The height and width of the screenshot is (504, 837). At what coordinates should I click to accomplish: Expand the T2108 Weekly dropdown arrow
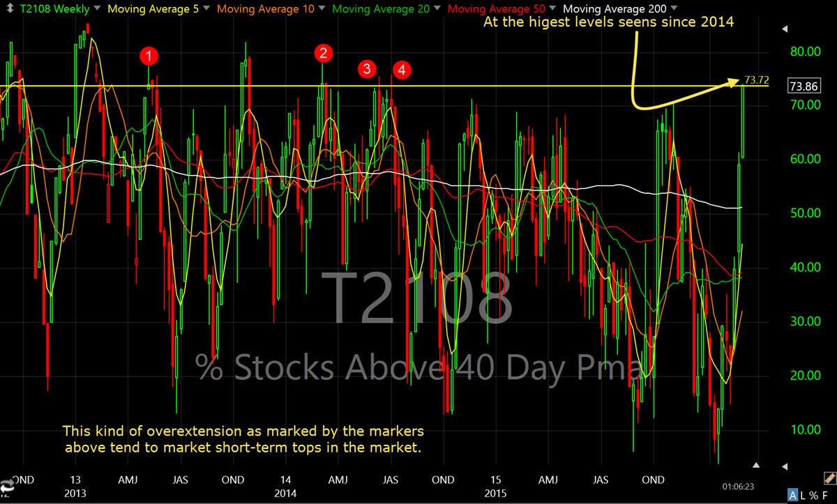click(x=96, y=9)
